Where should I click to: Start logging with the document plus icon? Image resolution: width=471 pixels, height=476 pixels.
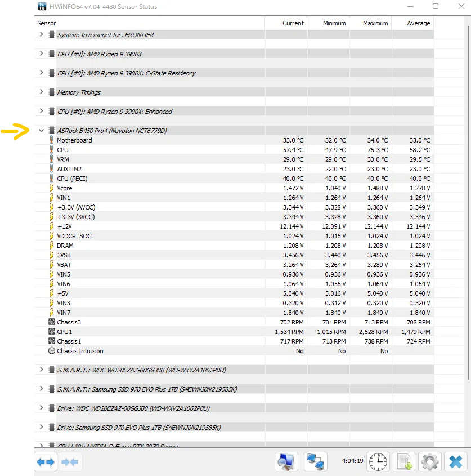coord(404,462)
